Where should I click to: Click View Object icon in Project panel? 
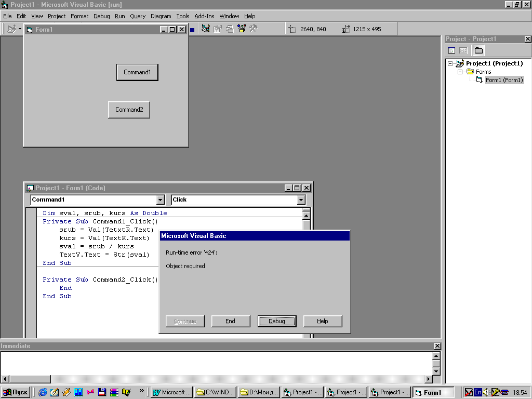(463, 50)
